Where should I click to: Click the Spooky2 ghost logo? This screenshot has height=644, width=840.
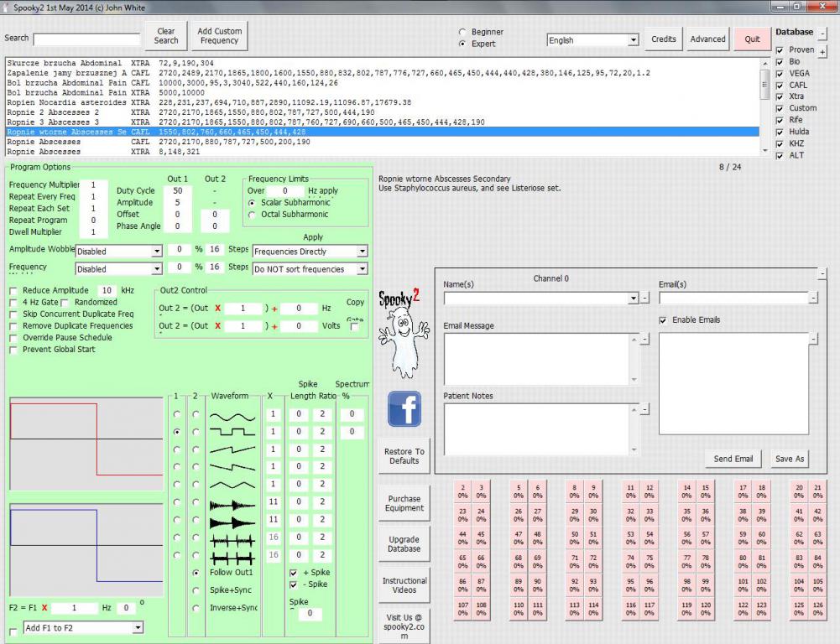404,335
